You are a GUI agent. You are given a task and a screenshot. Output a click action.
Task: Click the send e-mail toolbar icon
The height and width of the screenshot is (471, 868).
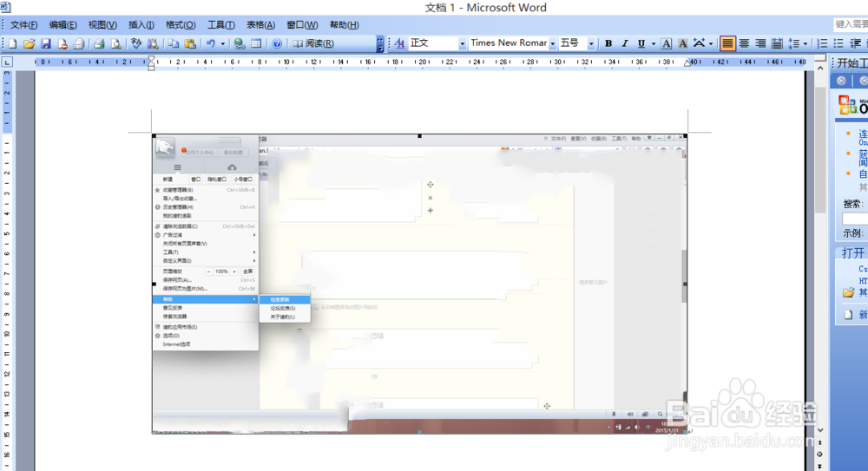click(x=79, y=43)
